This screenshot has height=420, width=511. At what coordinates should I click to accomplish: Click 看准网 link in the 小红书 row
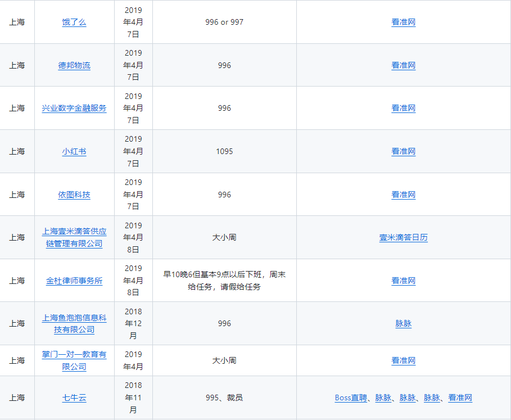click(x=404, y=151)
